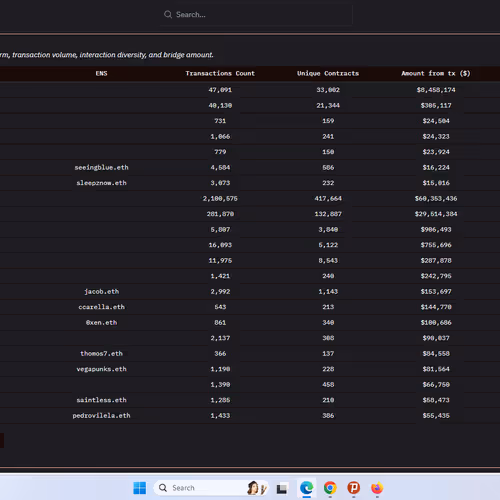Launch Microsoft Edge from the taskbar

(306, 488)
